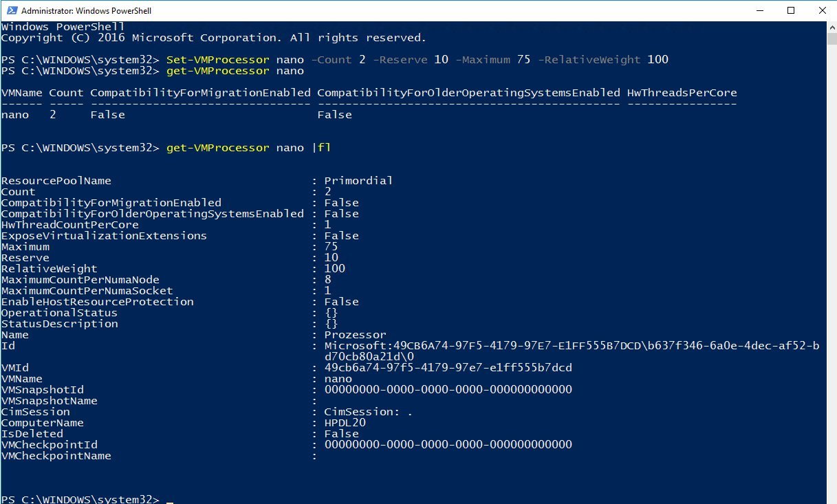The image size is (837, 504).
Task: Close the PowerShell window
Action: [x=821, y=10]
